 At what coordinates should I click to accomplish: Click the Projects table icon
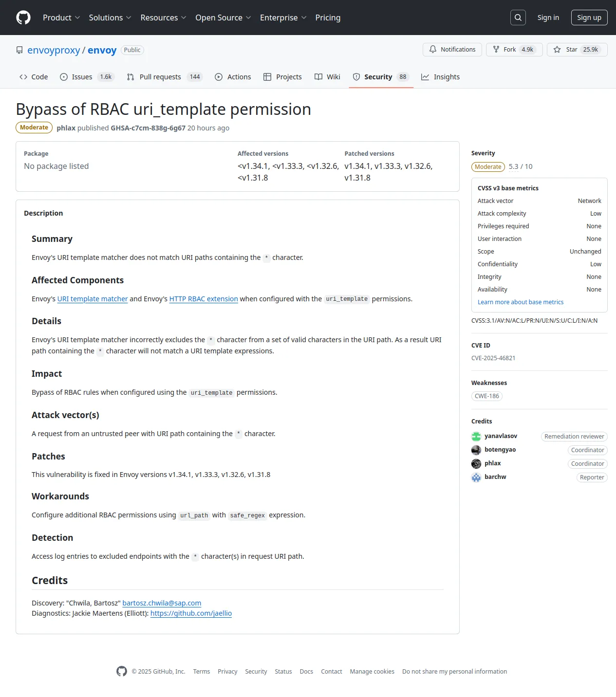267,77
